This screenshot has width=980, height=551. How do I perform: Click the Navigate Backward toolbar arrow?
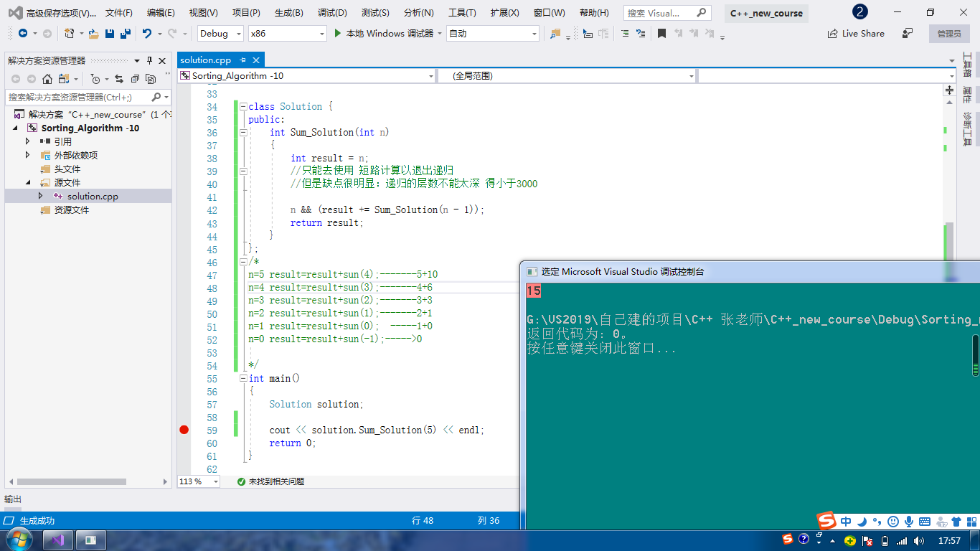[23, 34]
